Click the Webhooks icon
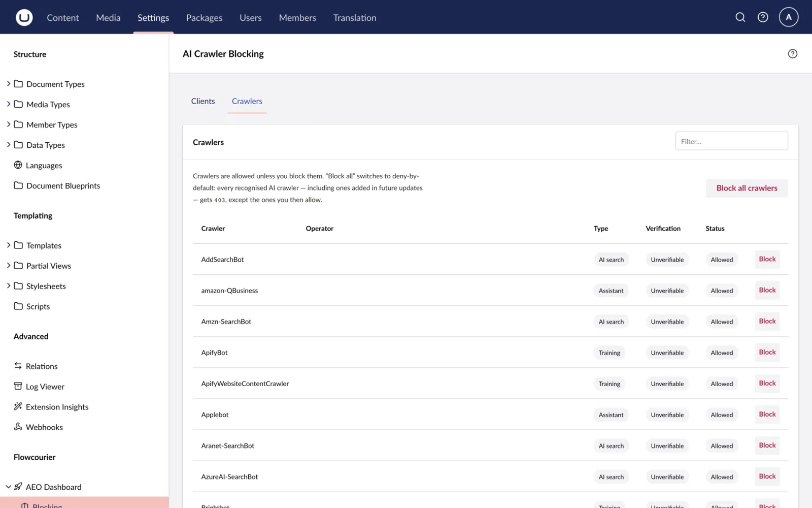The width and height of the screenshot is (812, 508). click(x=18, y=427)
